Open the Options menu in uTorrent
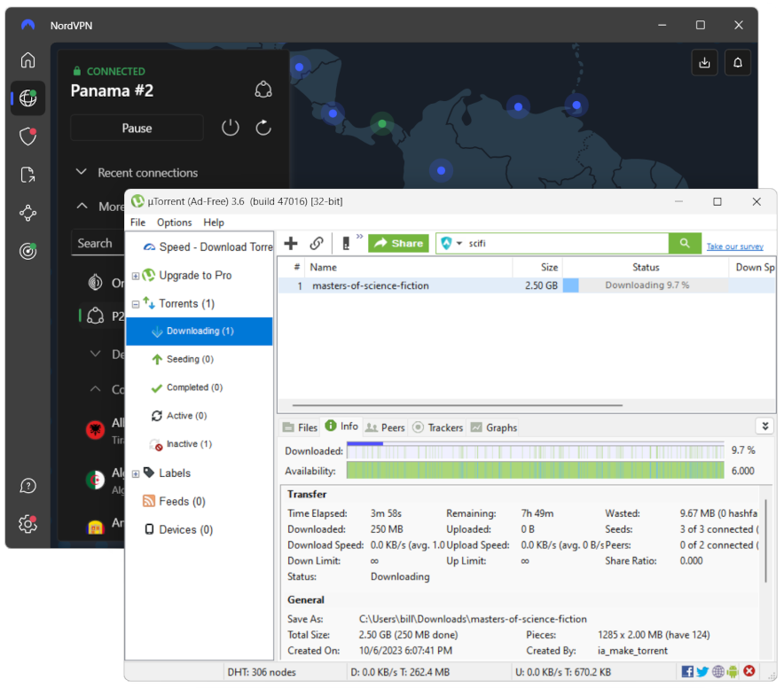This screenshot has height=688, width=784. (x=174, y=223)
